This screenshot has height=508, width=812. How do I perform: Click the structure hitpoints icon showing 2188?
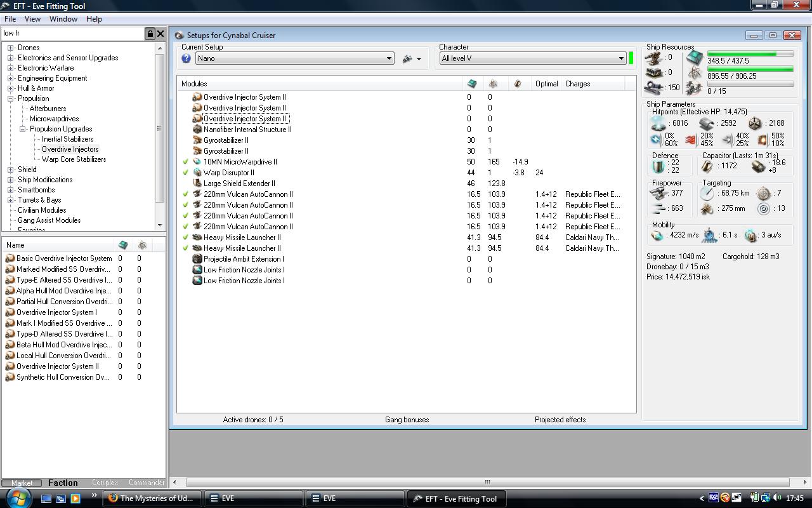point(755,123)
